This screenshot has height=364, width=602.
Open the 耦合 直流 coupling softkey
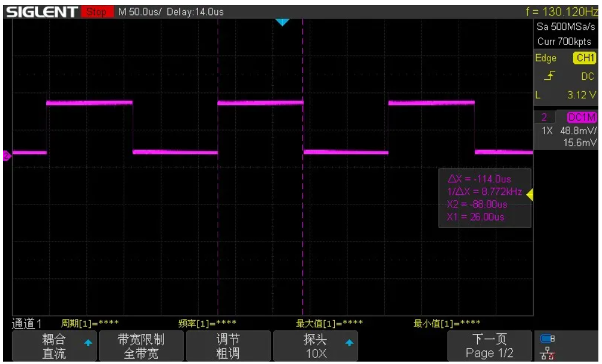(x=54, y=346)
